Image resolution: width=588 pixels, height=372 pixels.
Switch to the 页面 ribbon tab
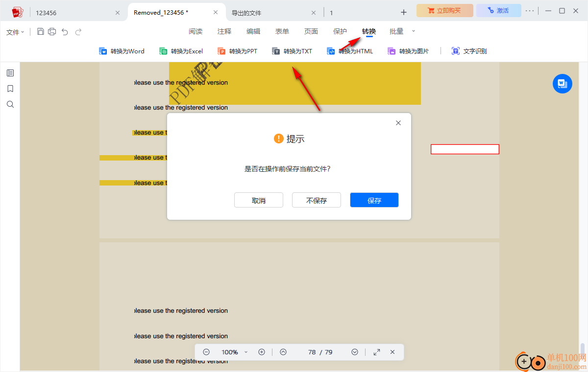311,31
